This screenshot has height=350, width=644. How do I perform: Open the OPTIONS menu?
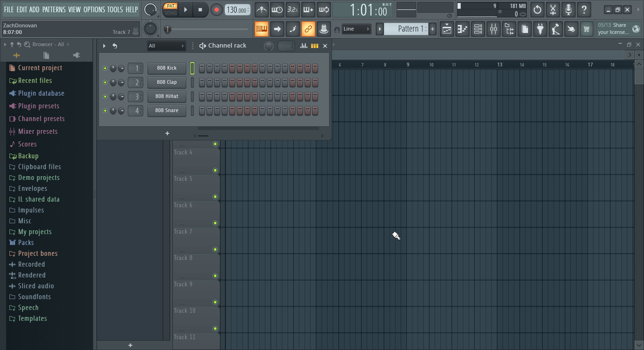(94, 9)
